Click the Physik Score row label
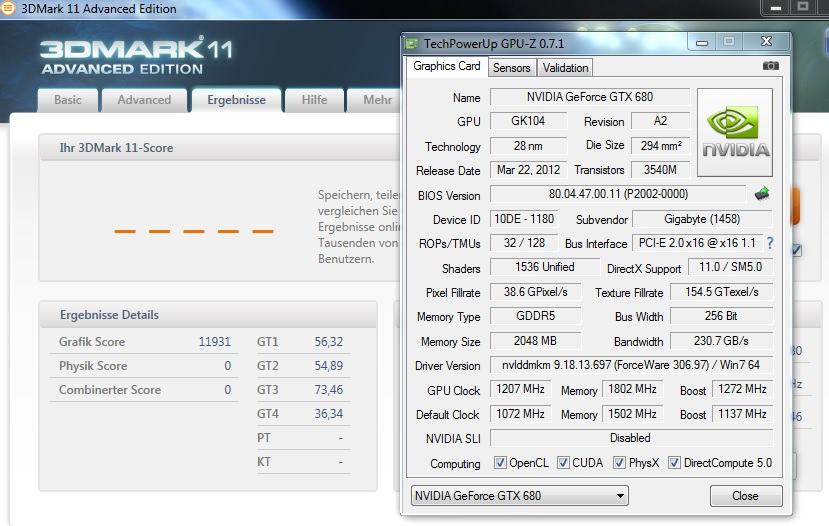The height and width of the screenshot is (526, 829). pos(93,366)
